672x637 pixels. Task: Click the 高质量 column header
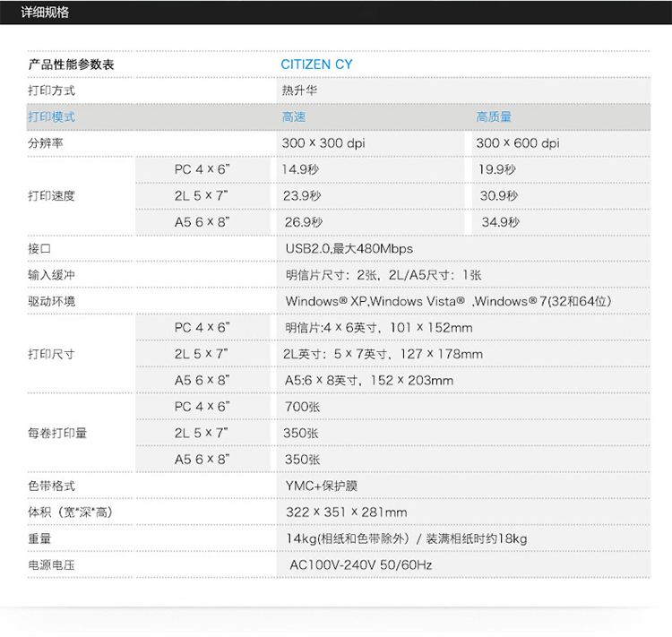point(494,117)
